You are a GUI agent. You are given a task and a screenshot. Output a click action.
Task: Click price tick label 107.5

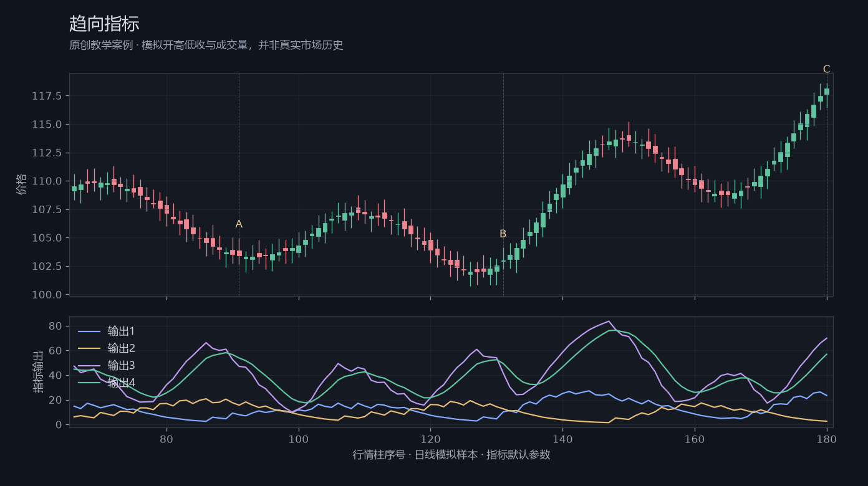pyautogui.click(x=47, y=209)
